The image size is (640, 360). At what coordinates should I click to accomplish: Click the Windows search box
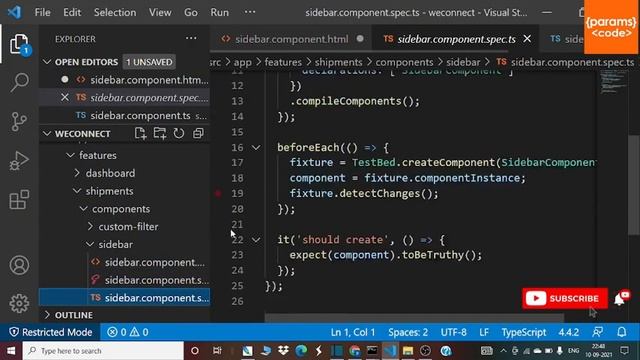(103, 351)
